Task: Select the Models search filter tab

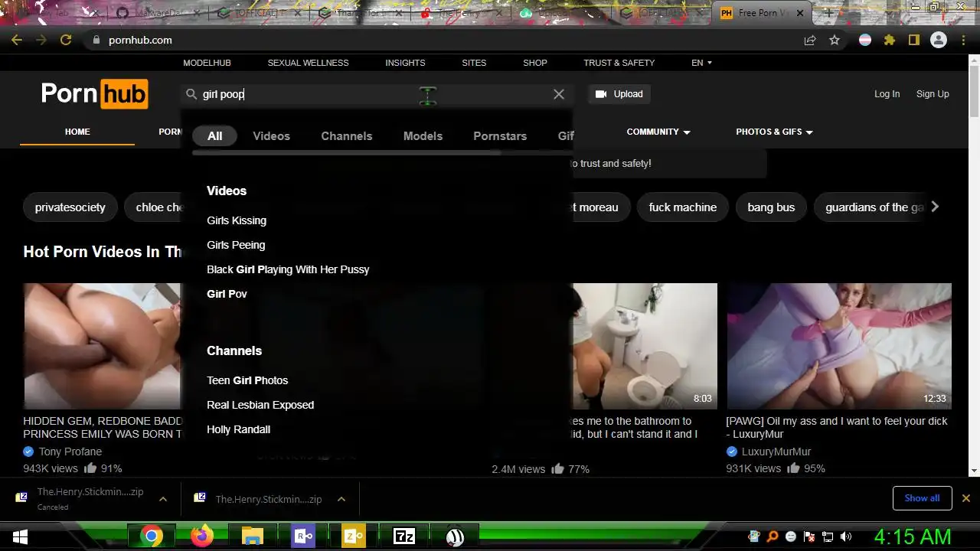Action: click(x=423, y=135)
